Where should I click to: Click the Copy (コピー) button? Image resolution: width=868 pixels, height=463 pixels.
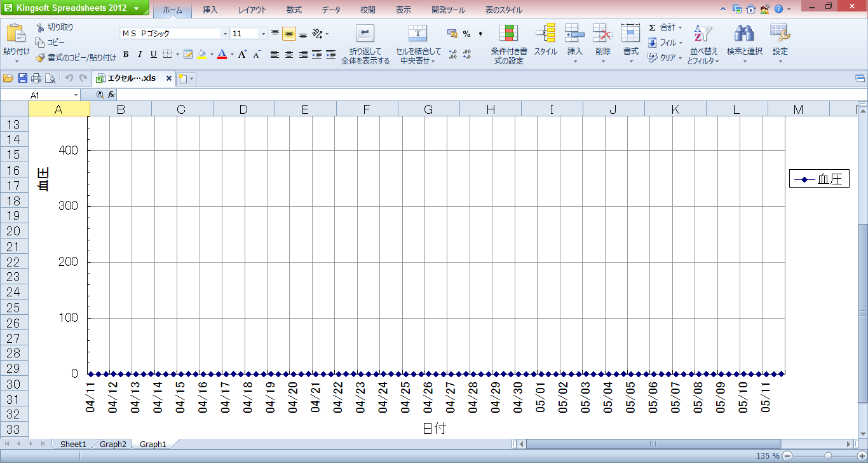click(x=50, y=43)
